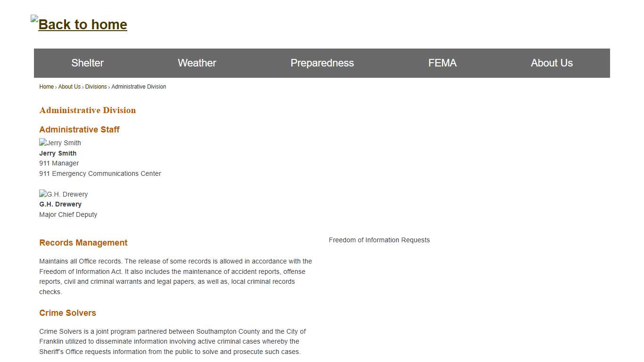The width and height of the screenshot is (644, 362).
Task: Click the Administrative Division page heading
Action: pyautogui.click(x=88, y=110)
